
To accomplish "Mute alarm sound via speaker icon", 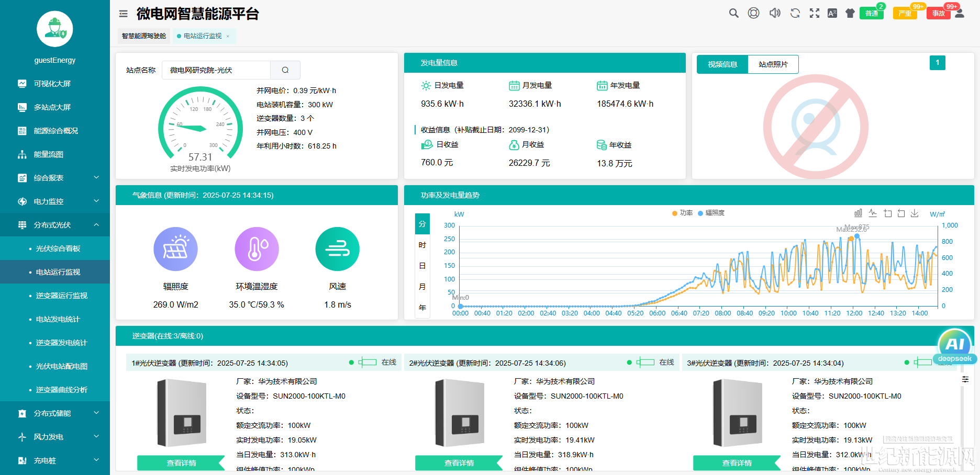I will pyautogui.click(x=775, y=13).
